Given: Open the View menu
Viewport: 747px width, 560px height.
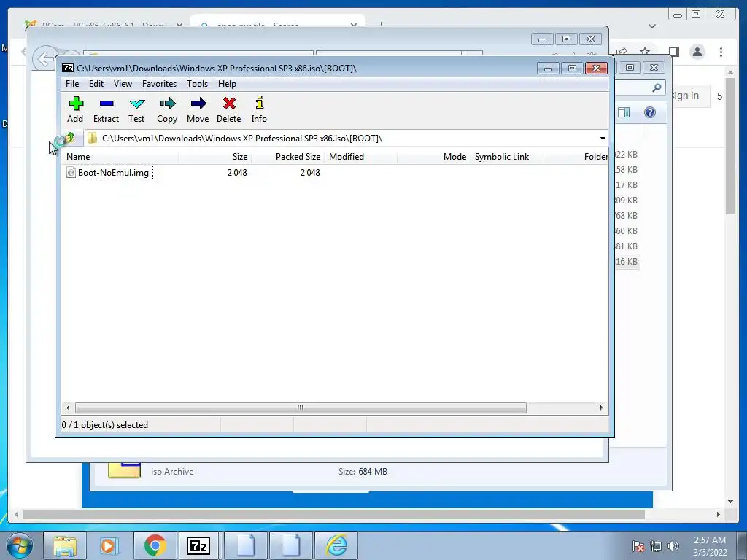Looking at the screenshot, I should click(123, 84).
